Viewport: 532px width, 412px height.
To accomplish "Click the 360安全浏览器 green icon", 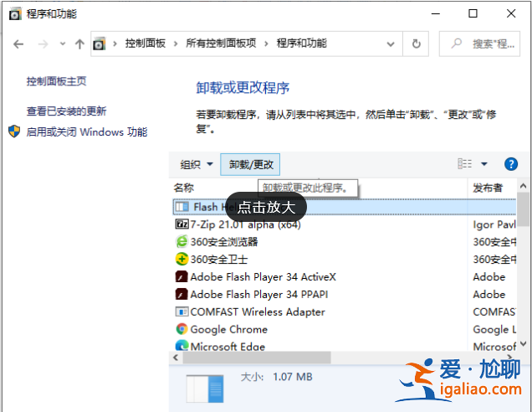I will tap(182, 241).
